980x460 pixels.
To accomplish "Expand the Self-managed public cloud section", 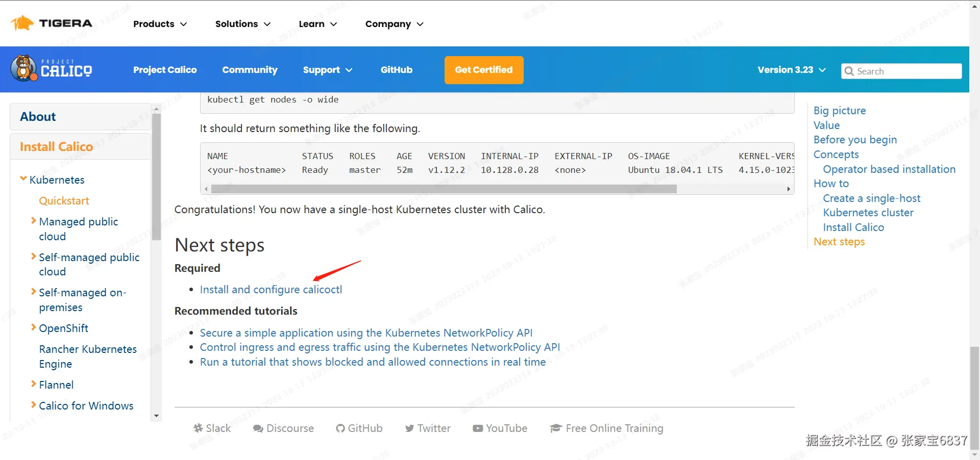I will [34, 257].
